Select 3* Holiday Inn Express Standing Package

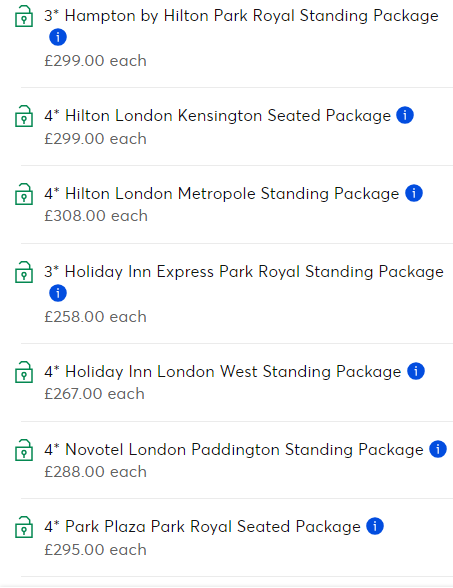[244, 272]
